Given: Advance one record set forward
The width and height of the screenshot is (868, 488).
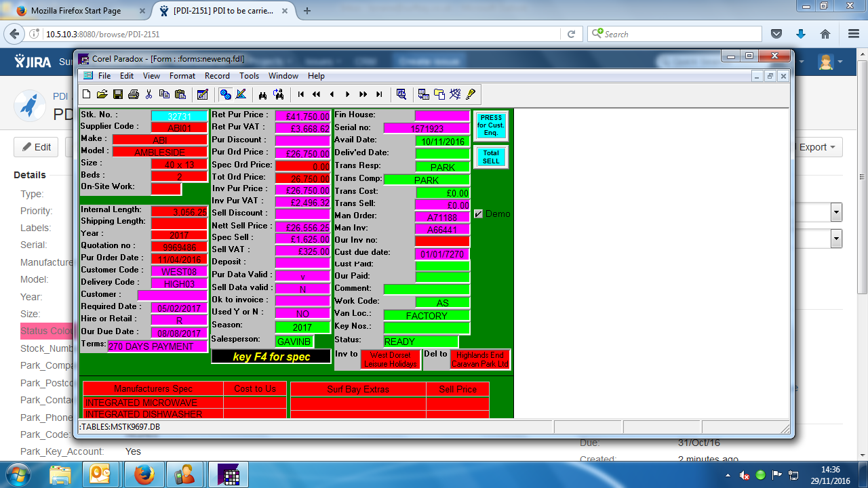Looking at the screenshot, I should pos(363,94).
